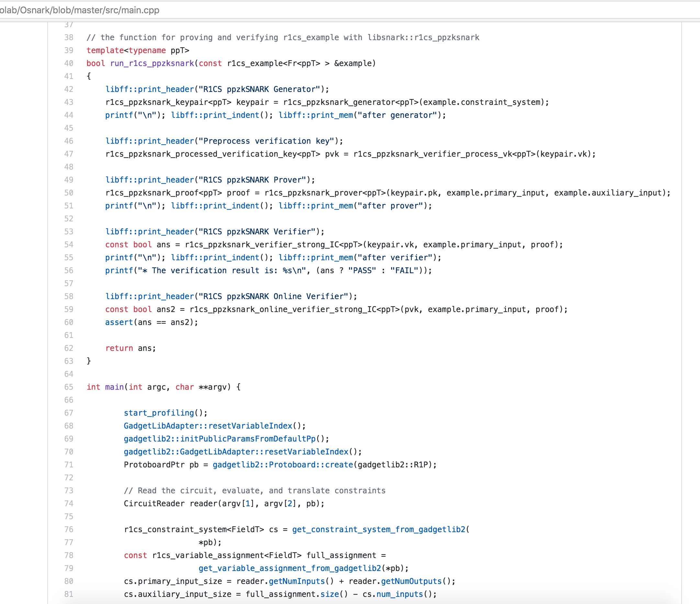Click get_constraint_system_from_gadgetlib2 call
The height and width of the screenshot is (604, 700).
379,530
